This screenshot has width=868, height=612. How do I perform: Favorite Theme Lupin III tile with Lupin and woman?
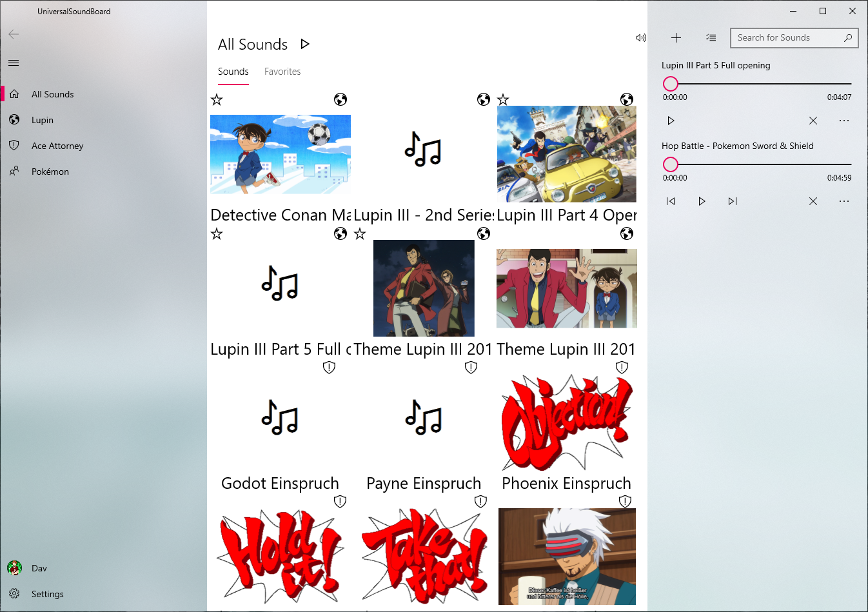[x=360, y=233]
